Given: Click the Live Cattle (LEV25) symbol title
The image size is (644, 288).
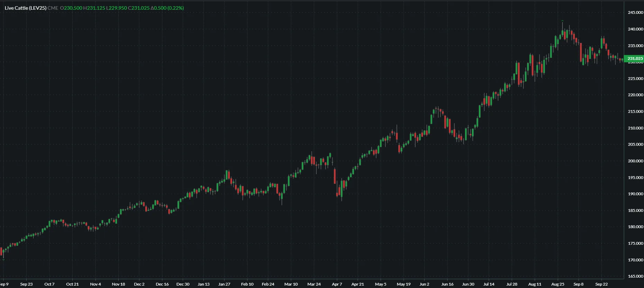Looking at the screenshot, I should point(26,8).
